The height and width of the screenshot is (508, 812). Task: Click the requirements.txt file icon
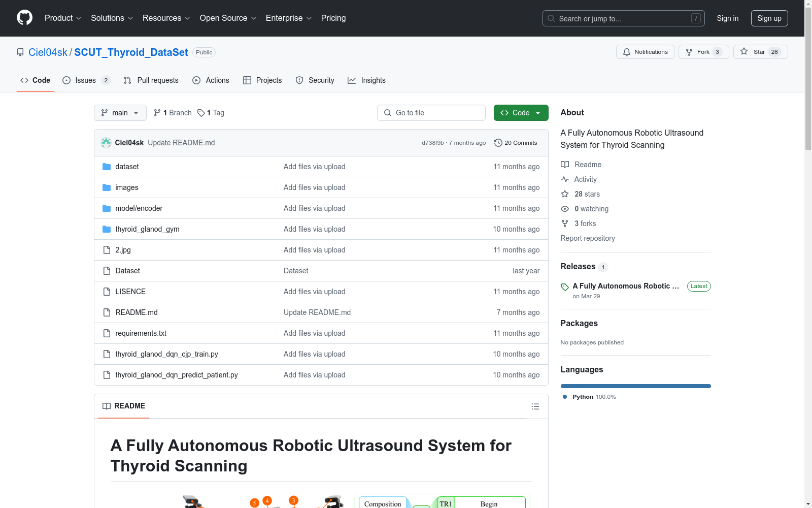click(x=107, y=333)
